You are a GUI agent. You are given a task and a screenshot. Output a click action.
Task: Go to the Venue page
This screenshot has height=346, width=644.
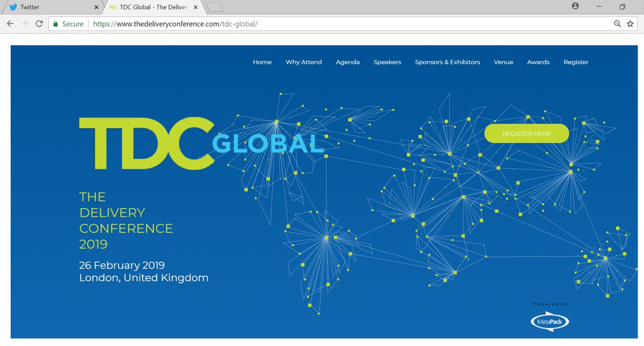coord(503,62)
